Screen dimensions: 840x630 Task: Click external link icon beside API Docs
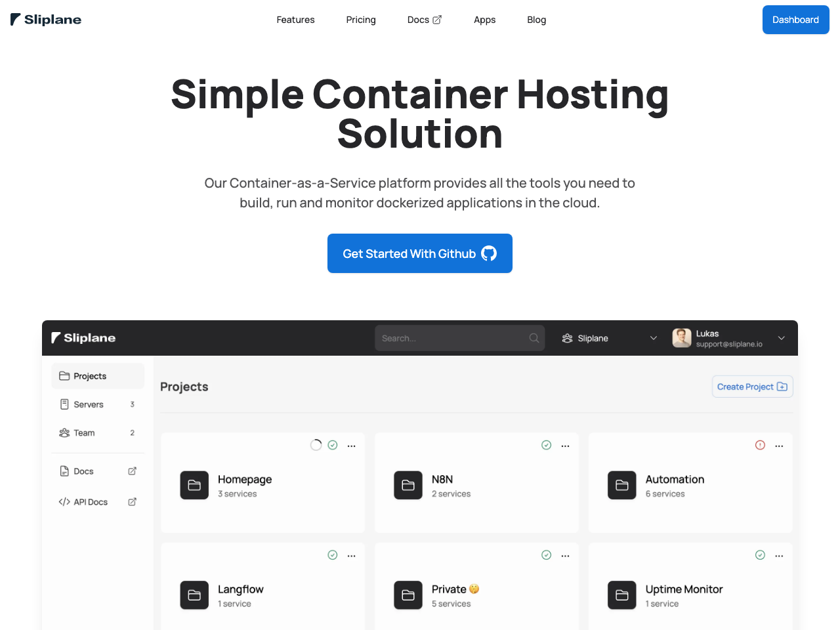click(x=132, y=502)
